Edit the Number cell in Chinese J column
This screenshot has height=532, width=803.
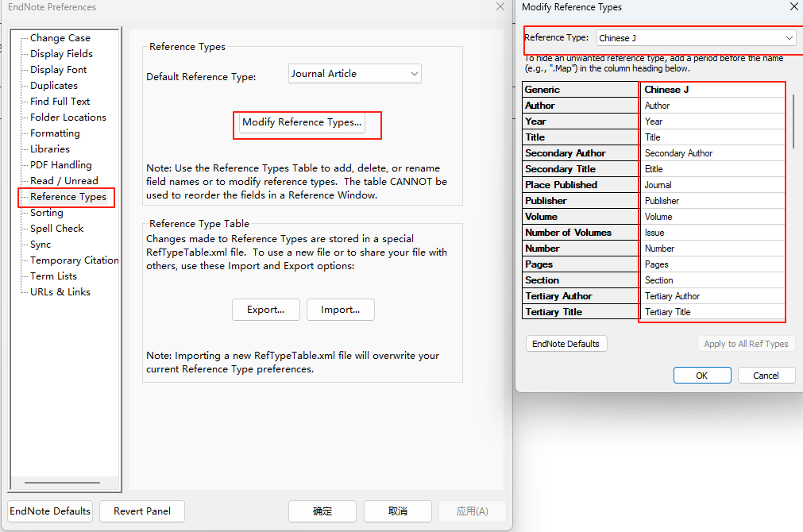click(713, 249)
